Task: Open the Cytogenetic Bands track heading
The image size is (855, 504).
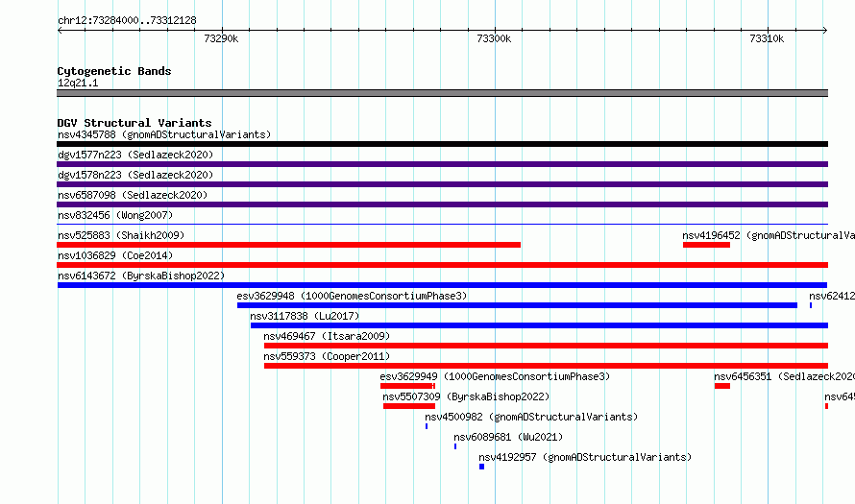Action: pyautogui.click(x=114, y=71)
